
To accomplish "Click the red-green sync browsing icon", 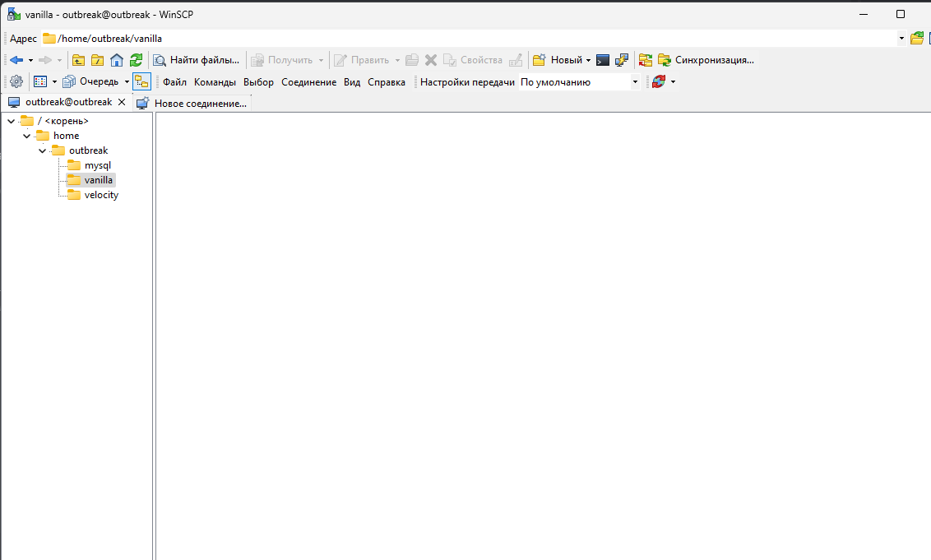I will pos(659,81).
